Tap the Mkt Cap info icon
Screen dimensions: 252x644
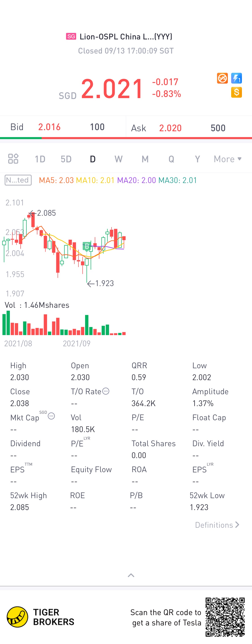point(51,416)
